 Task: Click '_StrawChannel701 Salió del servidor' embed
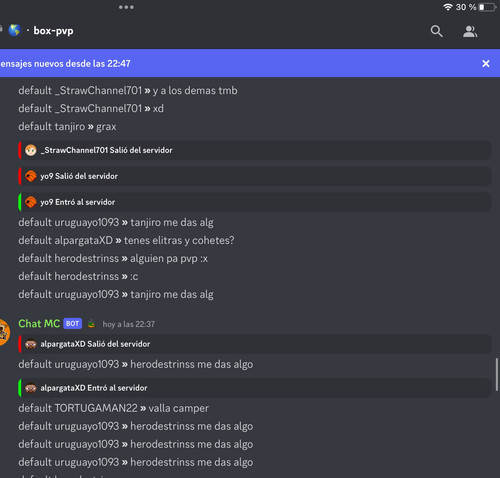point(255,150)
